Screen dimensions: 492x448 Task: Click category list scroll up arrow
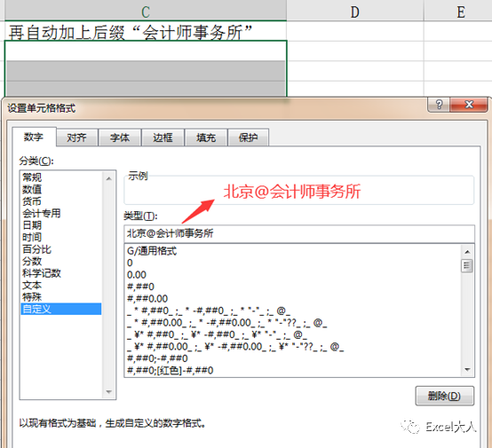[x=109, y=178]
